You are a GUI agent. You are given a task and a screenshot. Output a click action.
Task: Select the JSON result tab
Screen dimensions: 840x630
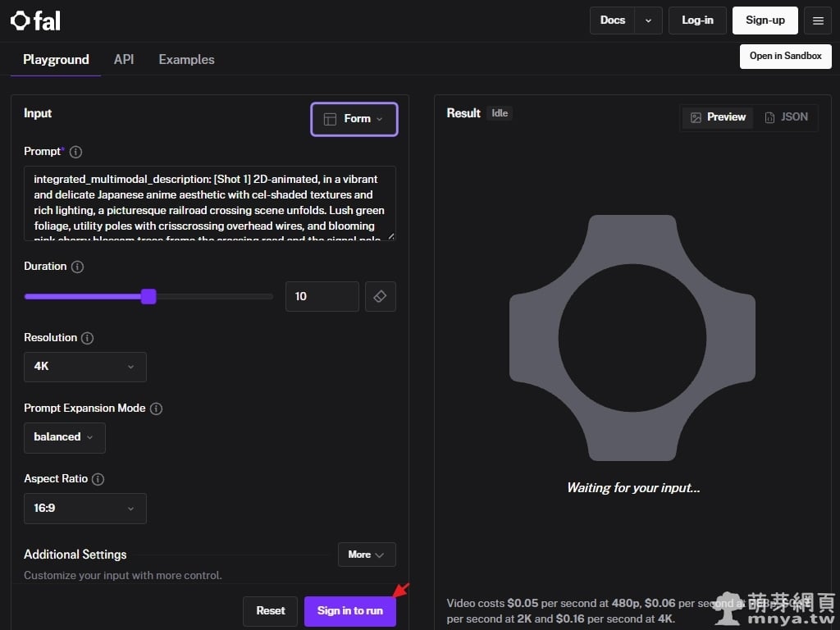pos(786,117)
